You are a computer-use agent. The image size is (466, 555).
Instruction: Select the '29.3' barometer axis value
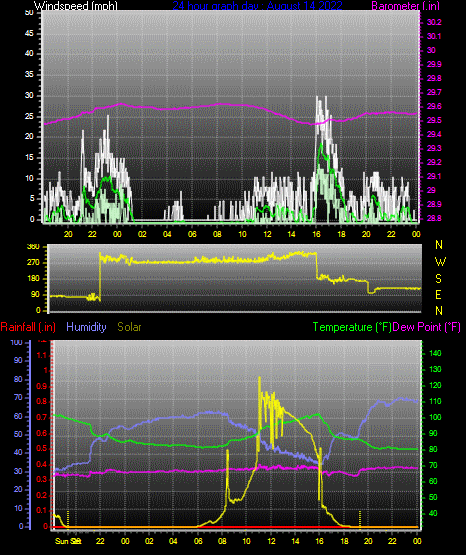(x=434, y=148)
